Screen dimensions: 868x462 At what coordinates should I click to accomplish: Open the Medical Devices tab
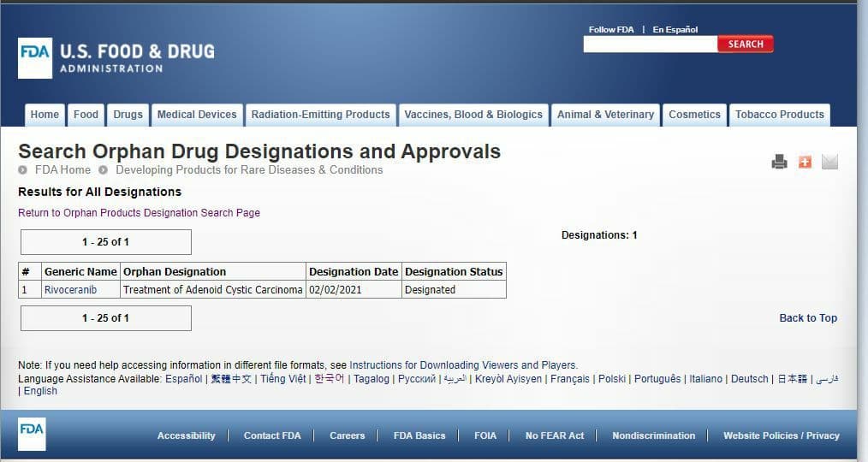197,115
